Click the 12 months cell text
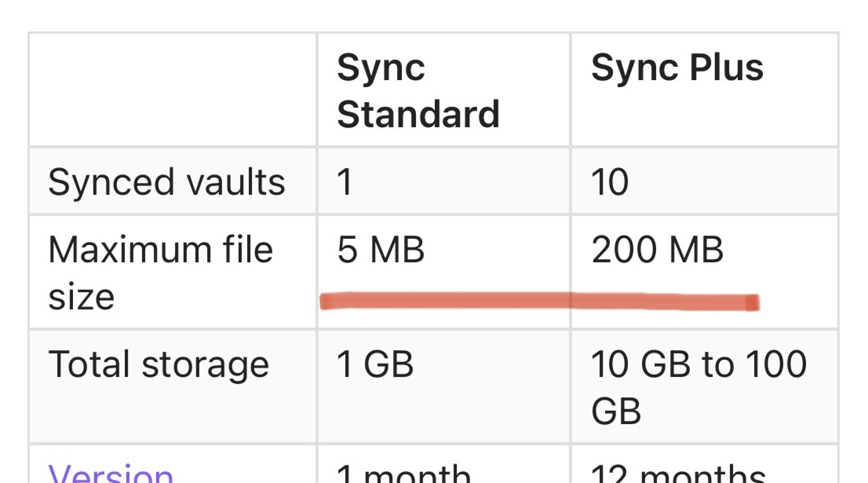This screenshot has height=483, width=868. (678, 476)
